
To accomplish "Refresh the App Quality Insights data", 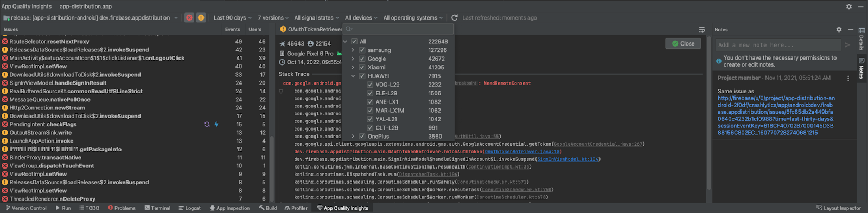I will [455, 18].
